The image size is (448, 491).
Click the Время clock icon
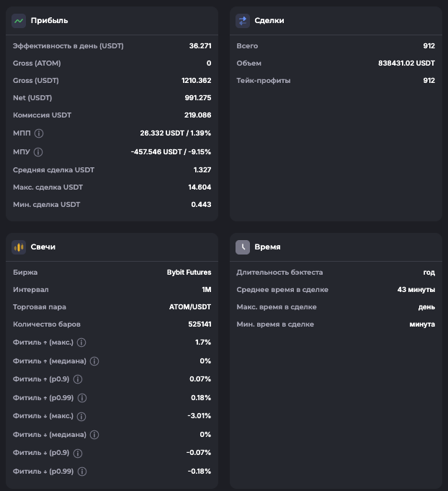click(243, 247)
